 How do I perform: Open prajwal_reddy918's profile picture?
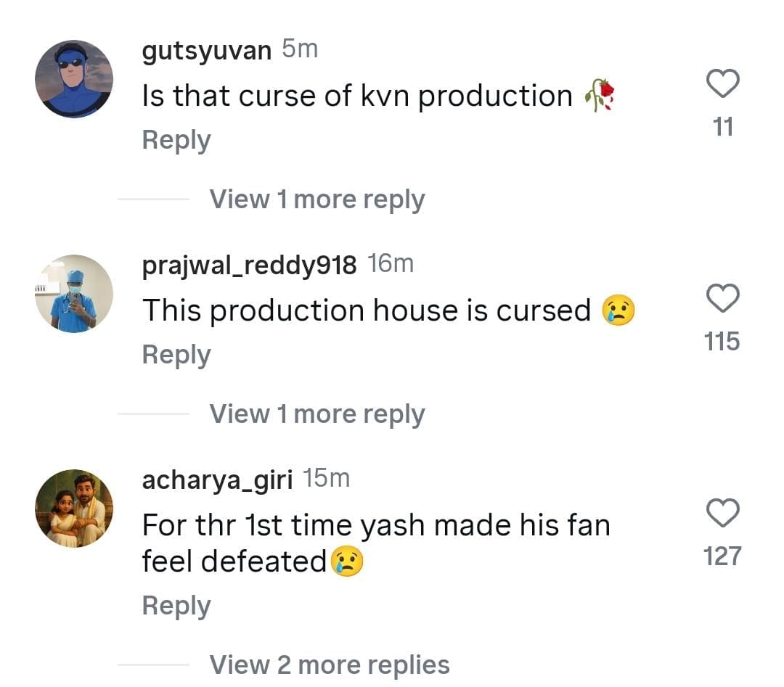[74, 294]
